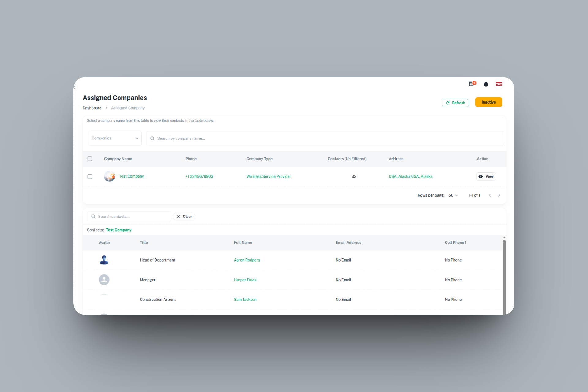Click Test Company label beside Contacts:
This screenshot has height=392, width=588.
pyautogui.click(x=119, y=230)
